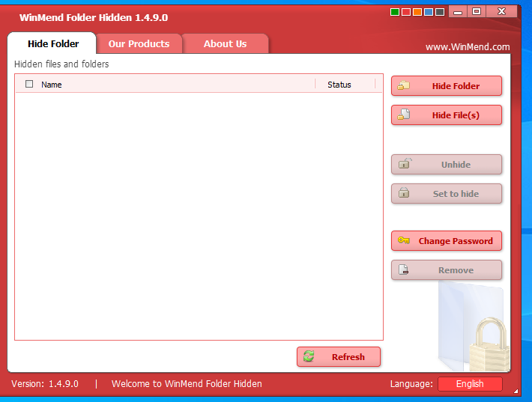Maximize the WinMend window
The width and height of the screenshot is (532, 402).
coord(477,11)
